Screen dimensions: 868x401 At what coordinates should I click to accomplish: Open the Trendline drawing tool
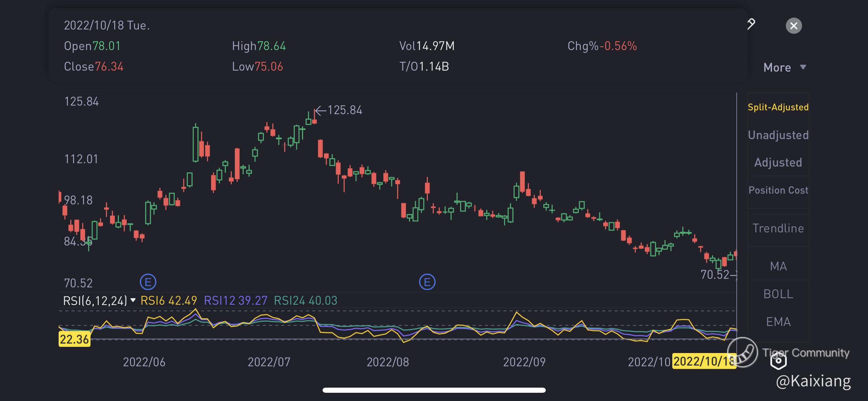(x=778, y=228)
